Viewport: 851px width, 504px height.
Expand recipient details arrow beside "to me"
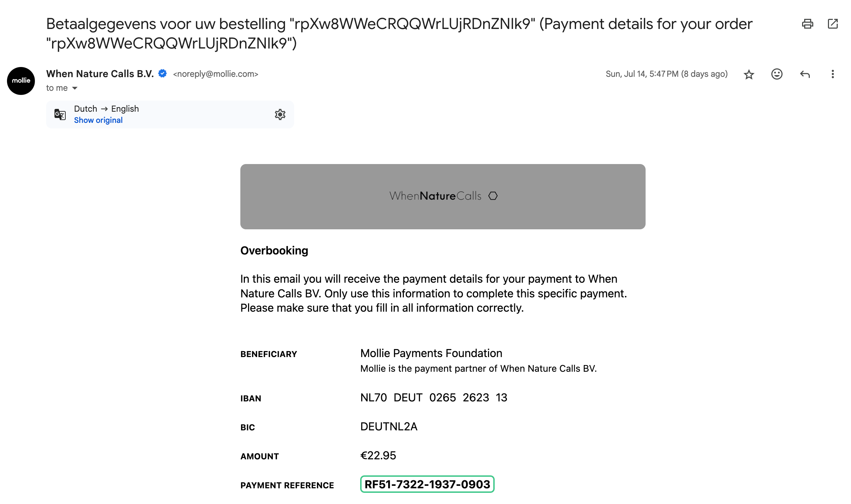click(x=75, y=88)
